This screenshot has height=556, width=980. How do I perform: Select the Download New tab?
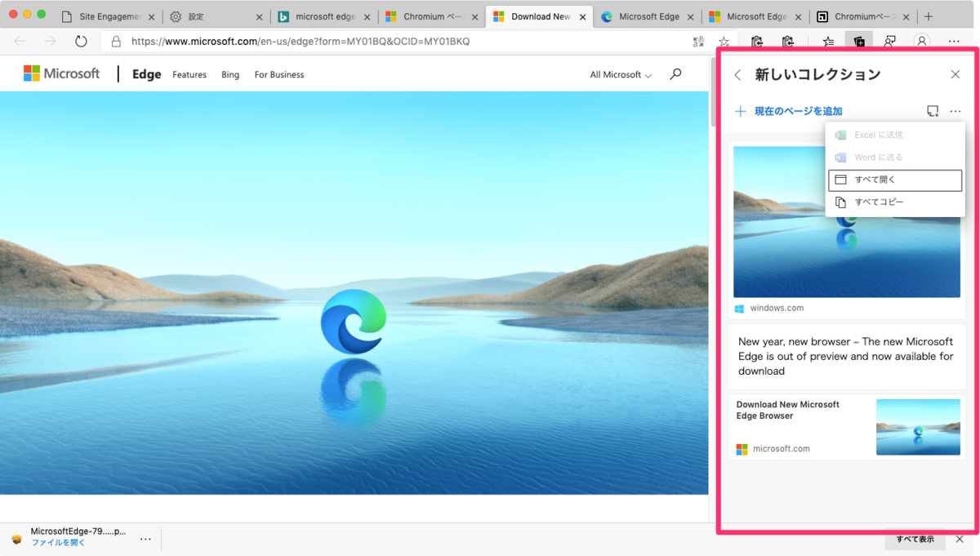pyautogui.click(x=539, y=16)
